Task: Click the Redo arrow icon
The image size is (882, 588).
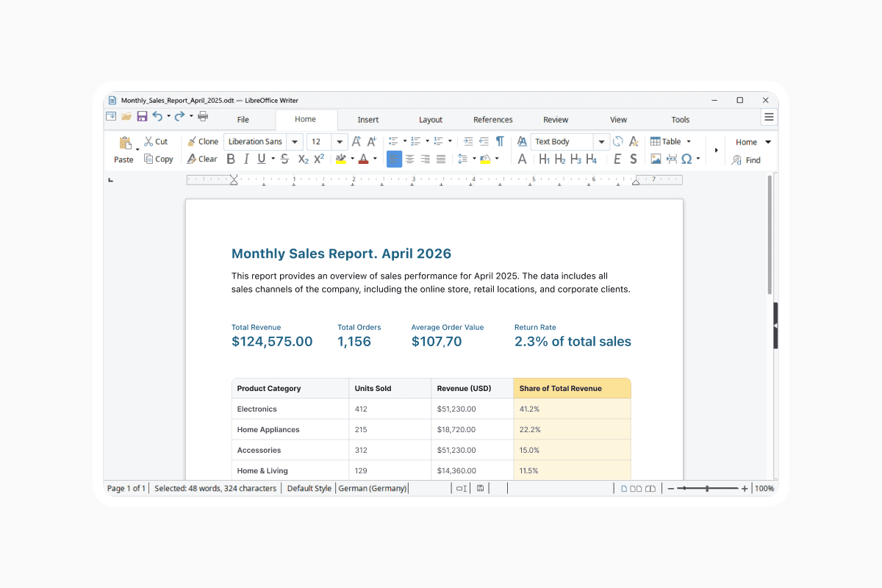Action: [179, 116]
